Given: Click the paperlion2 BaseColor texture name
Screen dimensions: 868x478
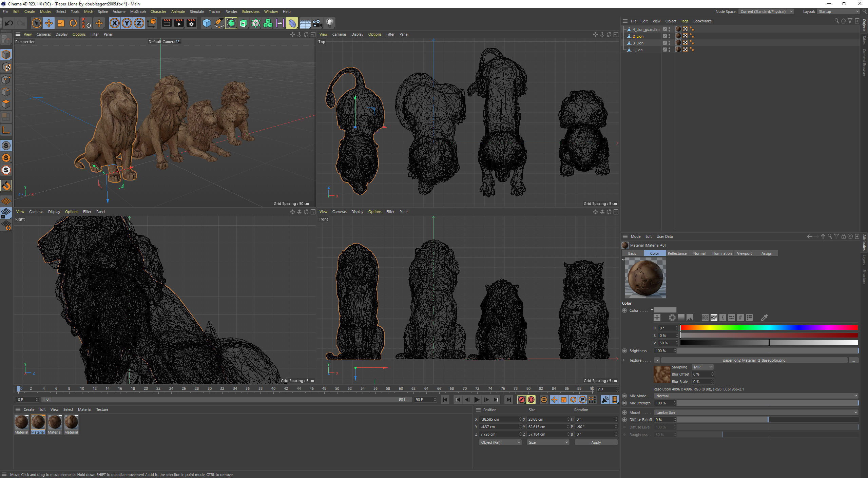Looking at the screenshot, I should [754, 360].
